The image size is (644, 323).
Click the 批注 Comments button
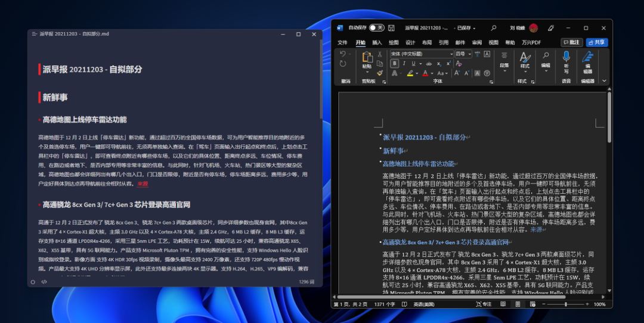coord(571,42)
